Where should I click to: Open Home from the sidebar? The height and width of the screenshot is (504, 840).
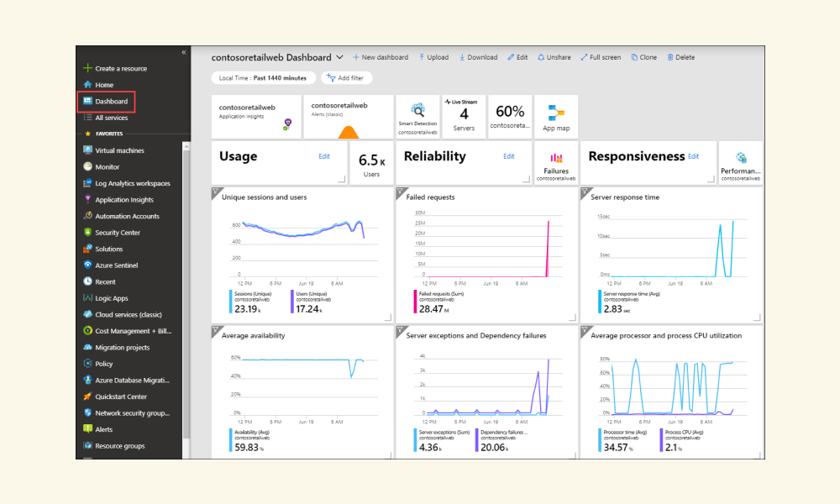tap(104, 85)
